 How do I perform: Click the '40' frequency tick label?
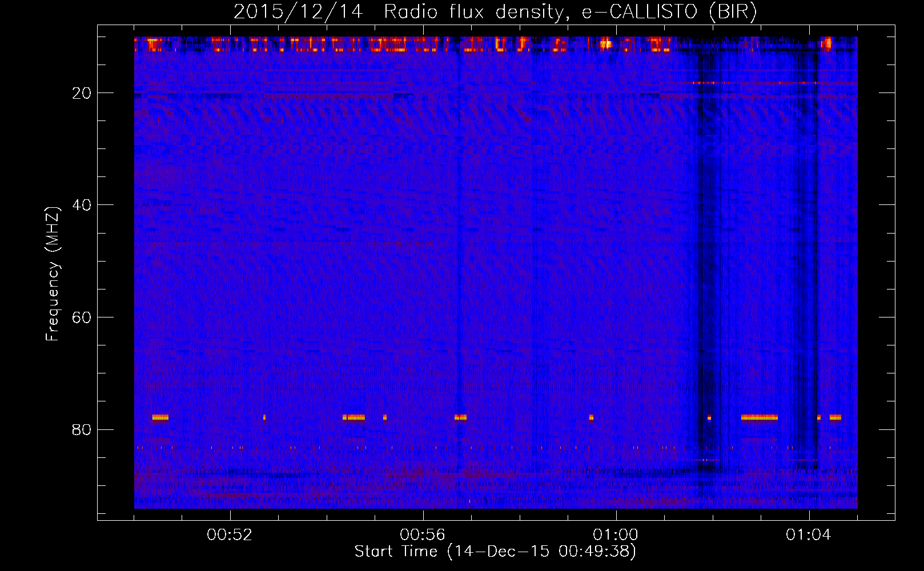coord(82,205)
